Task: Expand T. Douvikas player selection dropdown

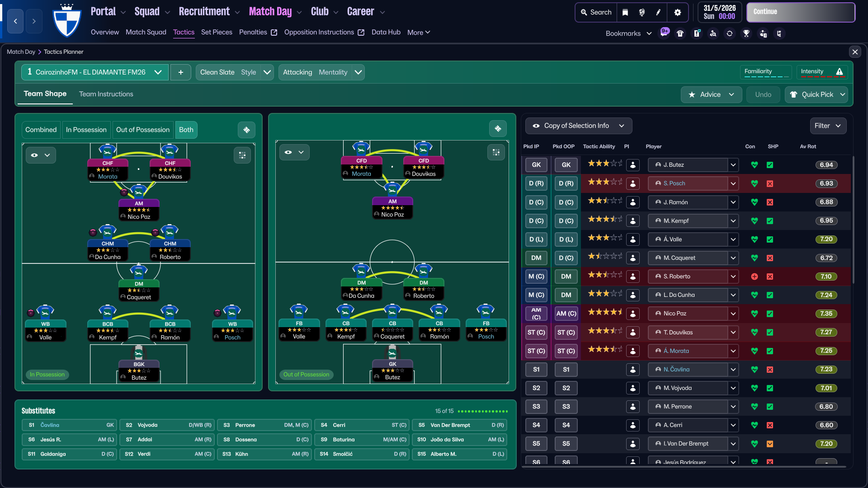Action: pyautogui.click(x=733, y=332)
